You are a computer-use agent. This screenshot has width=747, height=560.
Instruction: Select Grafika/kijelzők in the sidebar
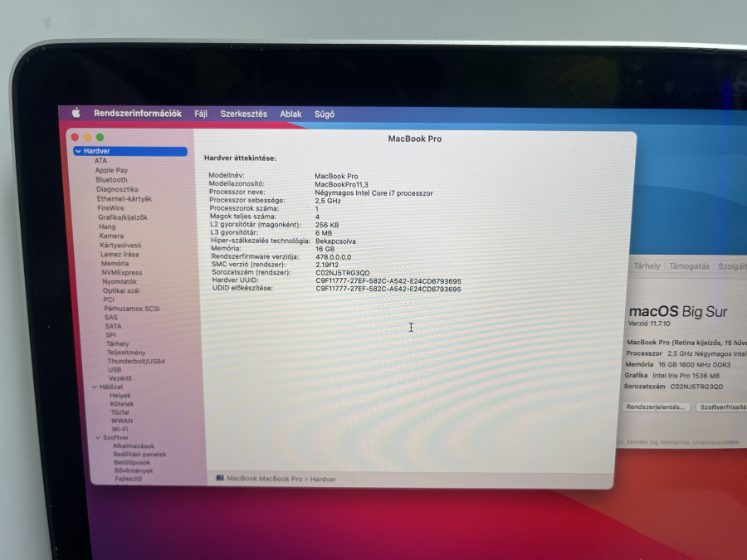click(123, 217)
